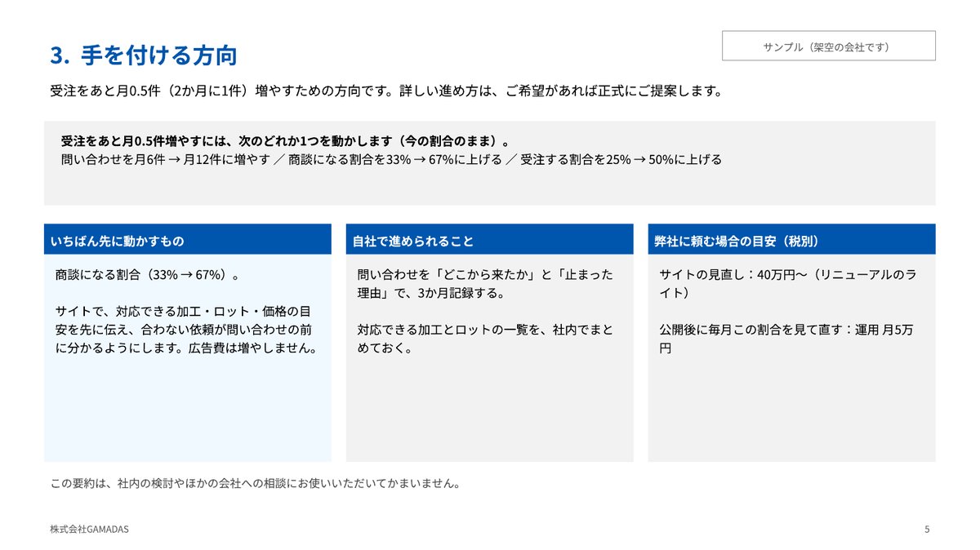Click the text '商談になる割合（33% → 67%）。'
This screenshot has width=980, height=550.
coord(147,275)
